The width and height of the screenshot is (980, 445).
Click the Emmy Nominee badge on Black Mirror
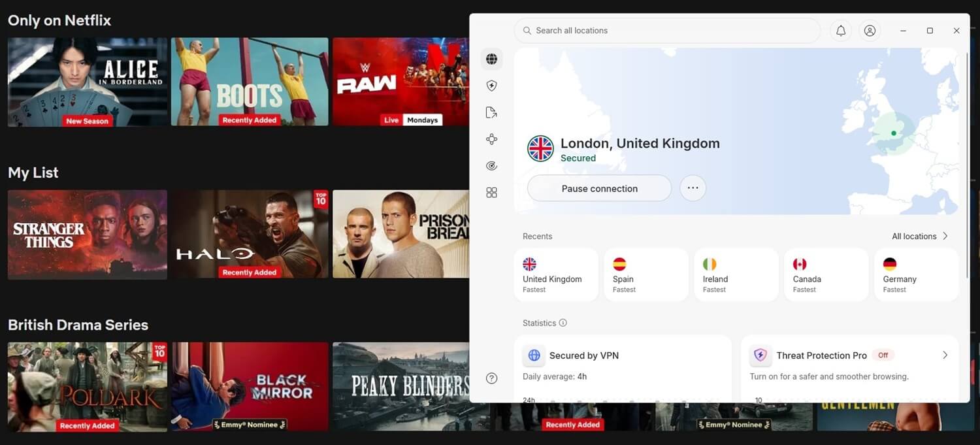point(249,425)
